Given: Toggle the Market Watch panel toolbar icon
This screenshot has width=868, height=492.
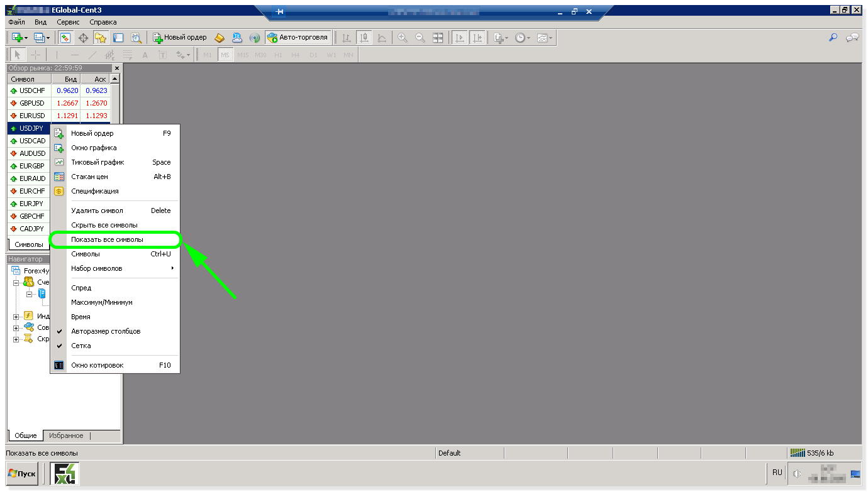Looking at the screenshot, I should click(x=65, y=38).
